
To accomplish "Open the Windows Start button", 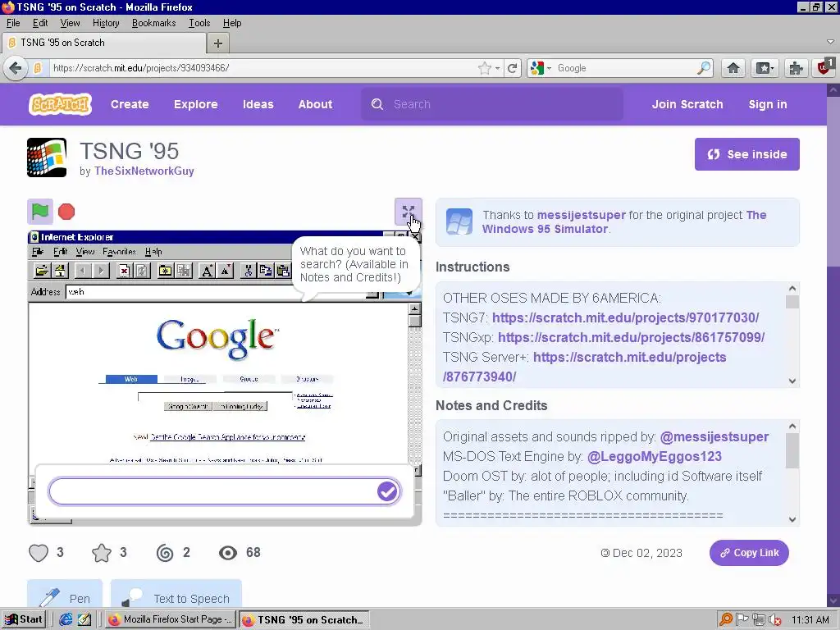I will [x=24, y=619].
